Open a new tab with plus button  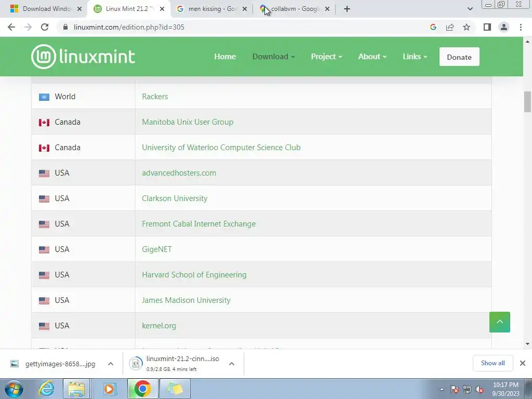[347, 9]
